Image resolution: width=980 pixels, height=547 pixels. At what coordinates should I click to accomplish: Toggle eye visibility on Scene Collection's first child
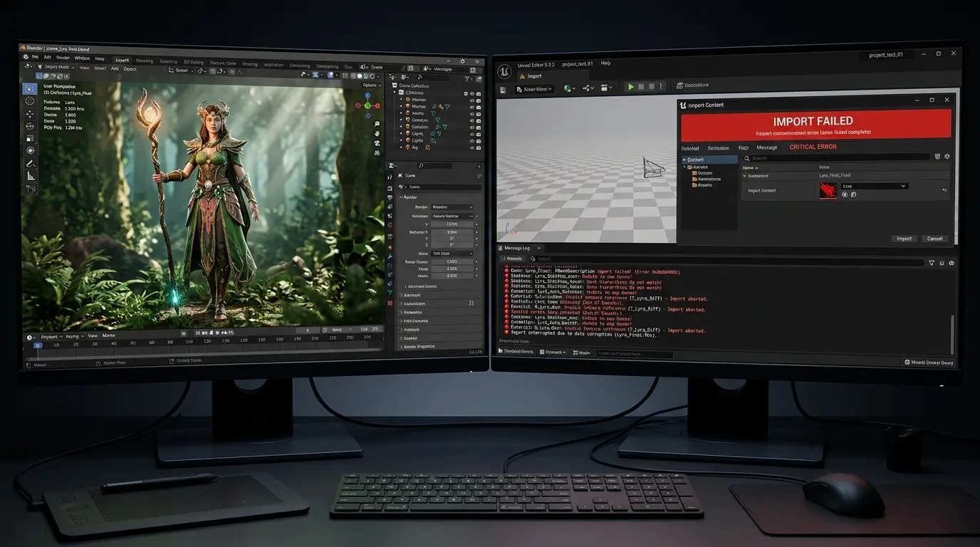[471, 93]
